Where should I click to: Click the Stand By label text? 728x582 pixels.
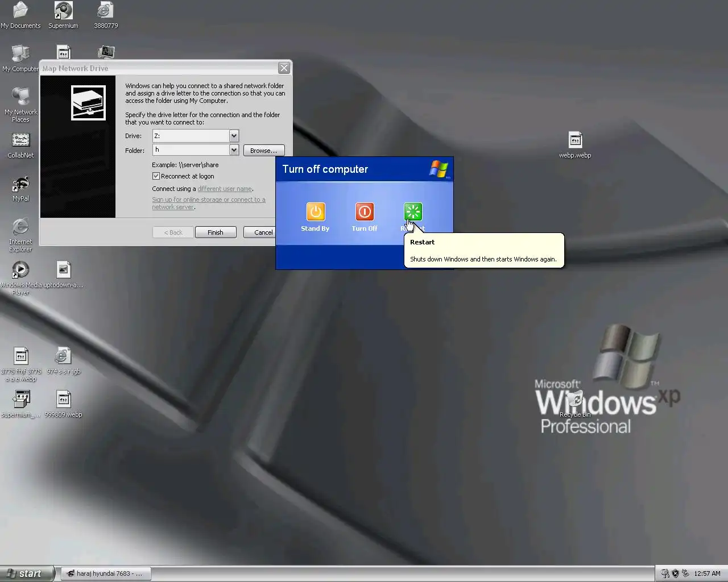(x=315, y=228)
